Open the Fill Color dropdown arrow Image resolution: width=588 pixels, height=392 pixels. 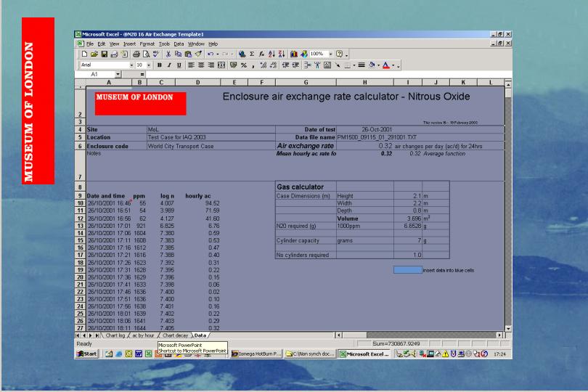378,65
